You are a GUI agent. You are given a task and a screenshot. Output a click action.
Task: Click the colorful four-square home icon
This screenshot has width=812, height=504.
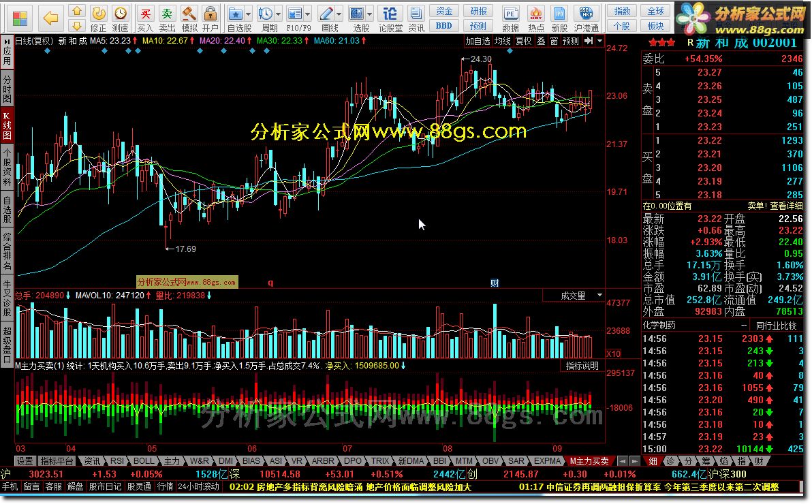tap(20, 18)
